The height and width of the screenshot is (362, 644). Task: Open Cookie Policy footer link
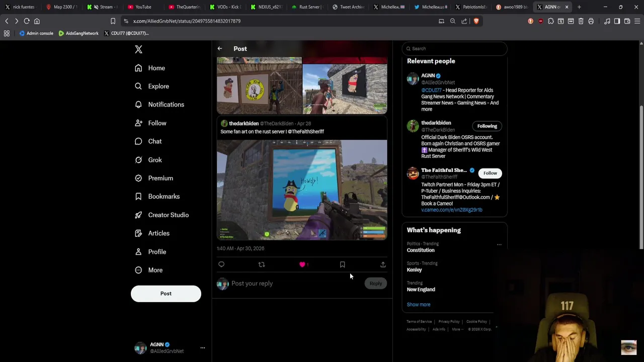476,322
